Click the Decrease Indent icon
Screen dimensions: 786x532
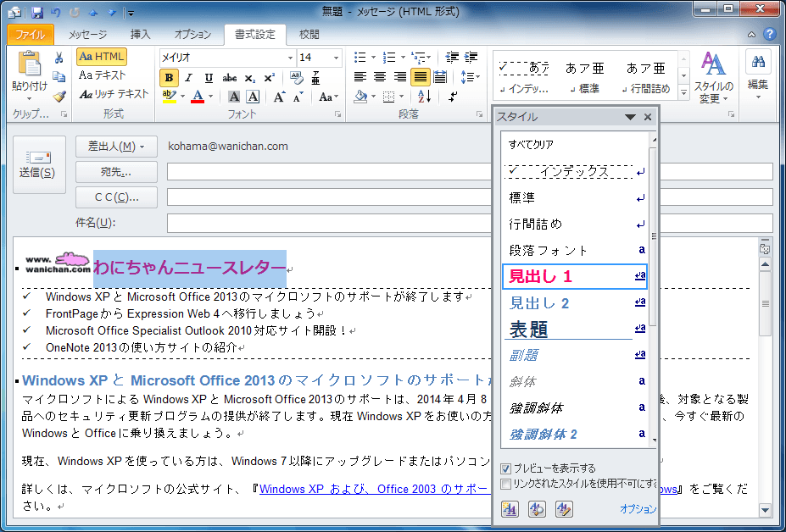click(x=452, y=57)
